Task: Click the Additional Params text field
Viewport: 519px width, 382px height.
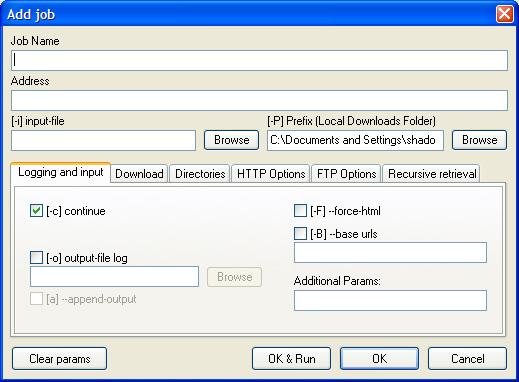Action: tap(390, 300)
